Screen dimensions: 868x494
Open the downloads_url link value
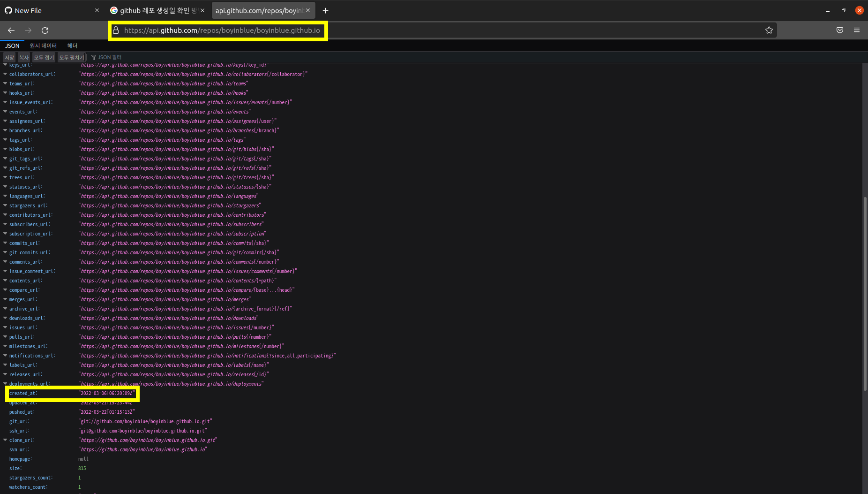[x=168, y=318]
